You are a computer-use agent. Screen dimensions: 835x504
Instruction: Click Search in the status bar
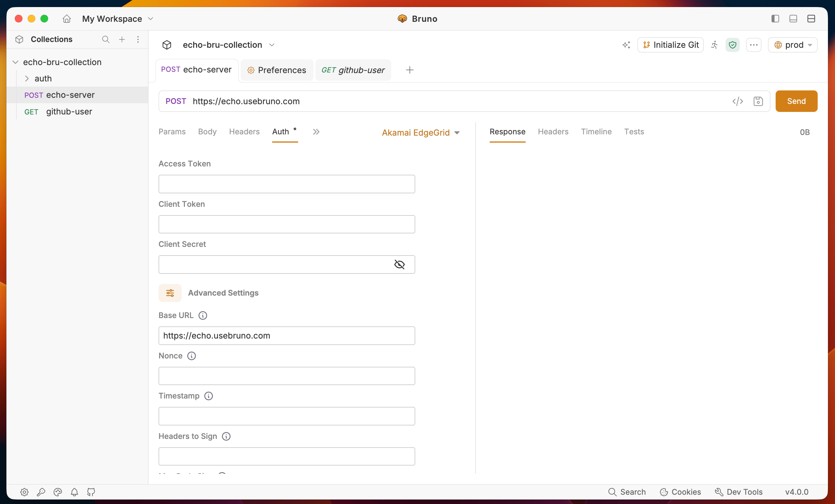click(627, 492)
